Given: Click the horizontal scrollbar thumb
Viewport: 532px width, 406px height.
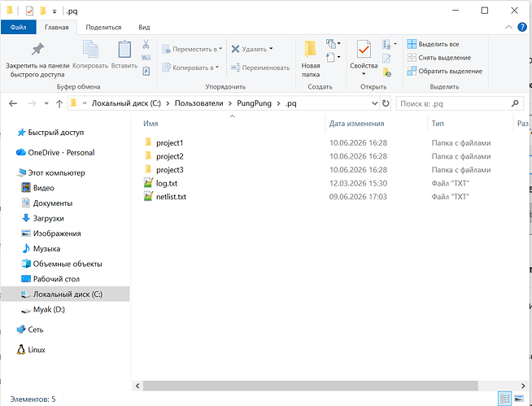Looking at the screenshot, I should [311, 386].
